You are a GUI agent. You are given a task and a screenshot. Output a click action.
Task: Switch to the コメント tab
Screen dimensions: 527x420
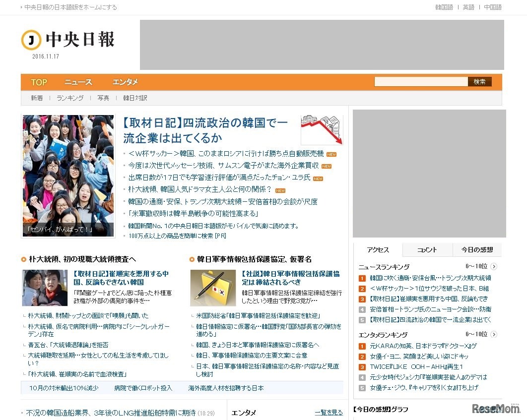tap(427, 250)
